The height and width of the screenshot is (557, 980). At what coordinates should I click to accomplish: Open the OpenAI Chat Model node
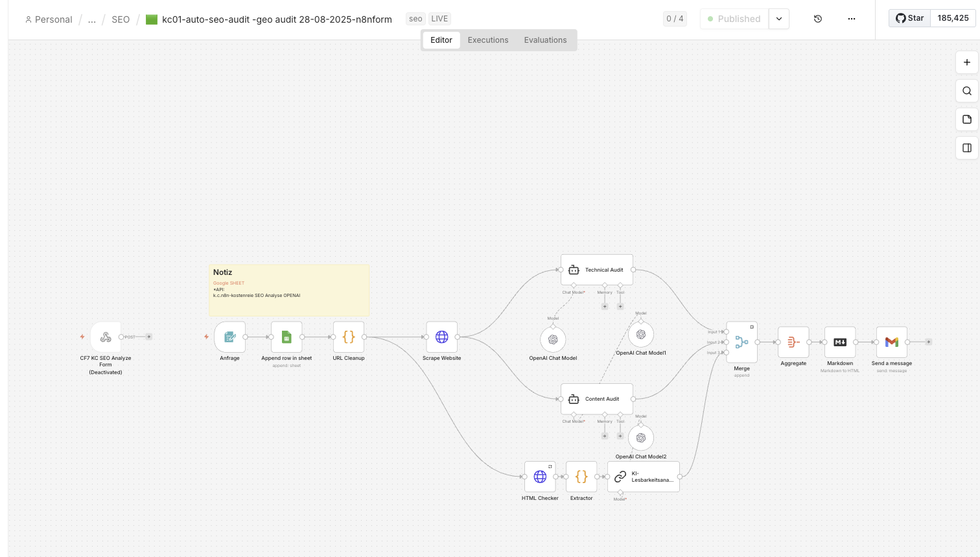point(553,339)
